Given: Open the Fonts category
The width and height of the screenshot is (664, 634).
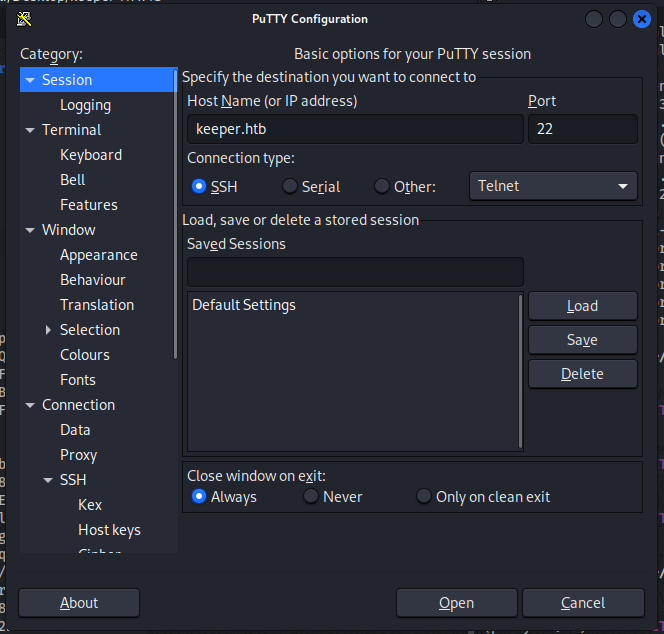Looking at the screenshot, I should tap(78, 379).
